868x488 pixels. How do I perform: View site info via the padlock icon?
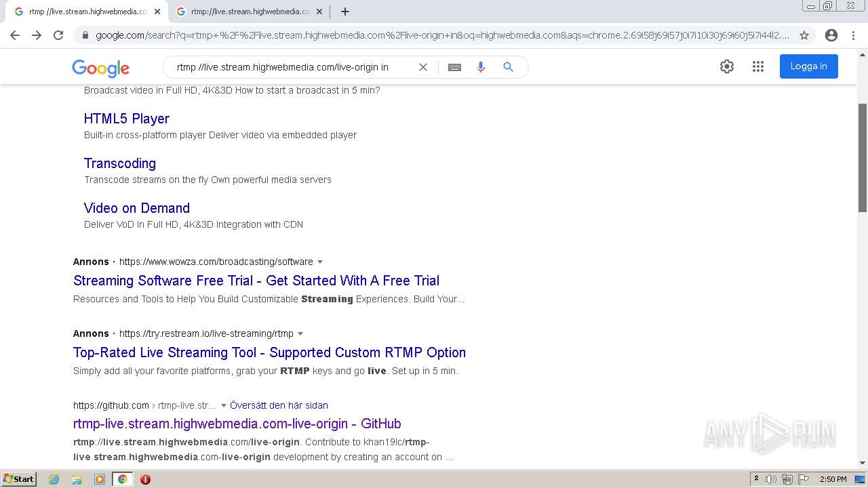point(85,35)
